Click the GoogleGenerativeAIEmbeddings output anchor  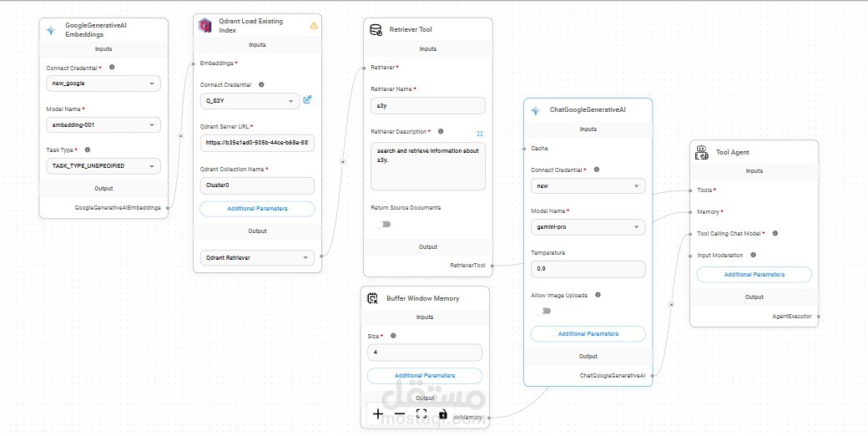[168, 208]
